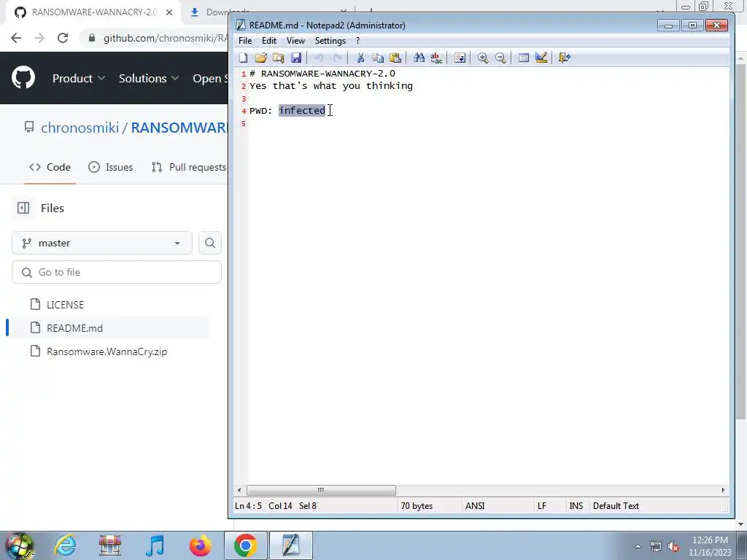Image resolution: width=747 pixels, height=560 pixels.
Task: Select the Issues tab on GitHub
Action: coord(111,167)
